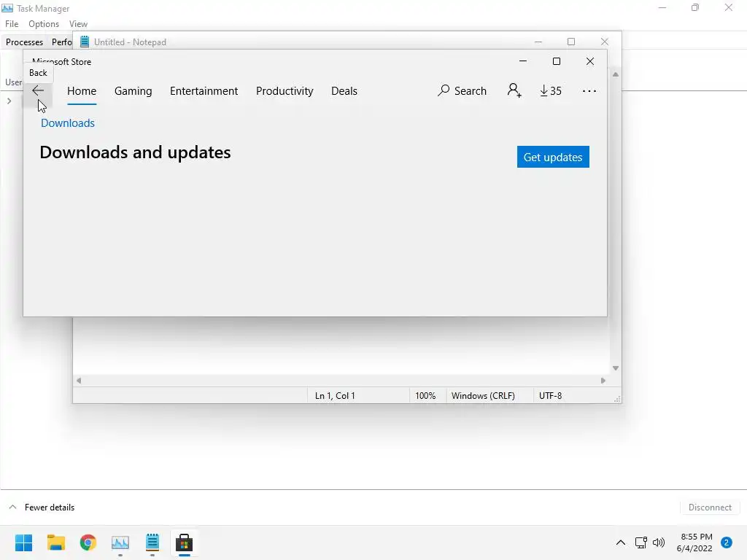Launch Google Chrome from the taskbar
747x560 pixels.
coord(88,542)
